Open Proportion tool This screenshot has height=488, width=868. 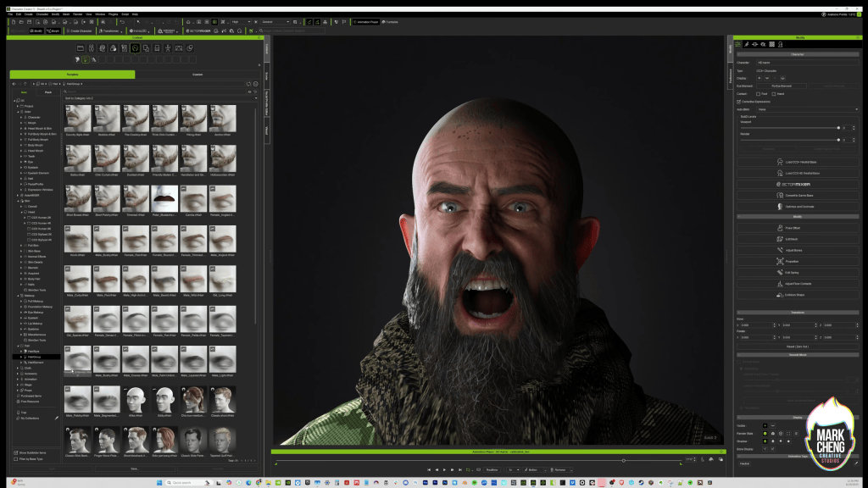click(x=797, y=261)
